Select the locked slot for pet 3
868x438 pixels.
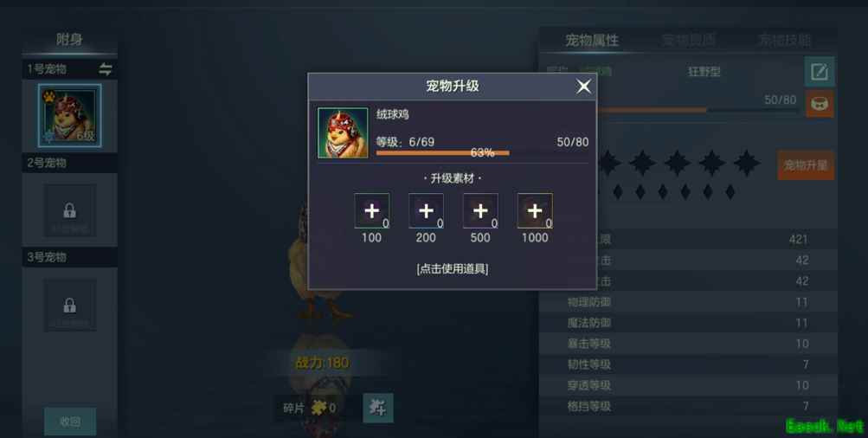[x=70, y=305]
